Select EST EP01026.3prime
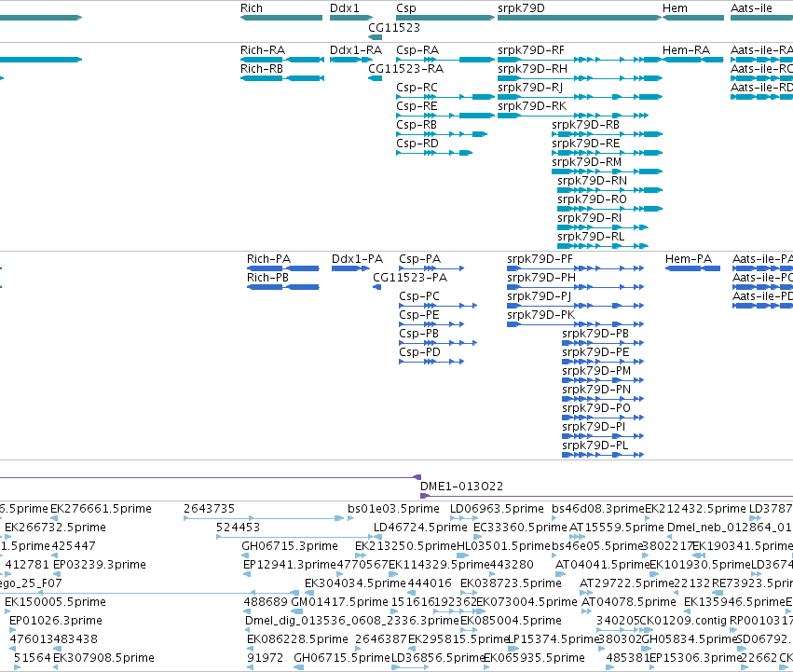Screen dimensions: 793x672 pos(56,622)
